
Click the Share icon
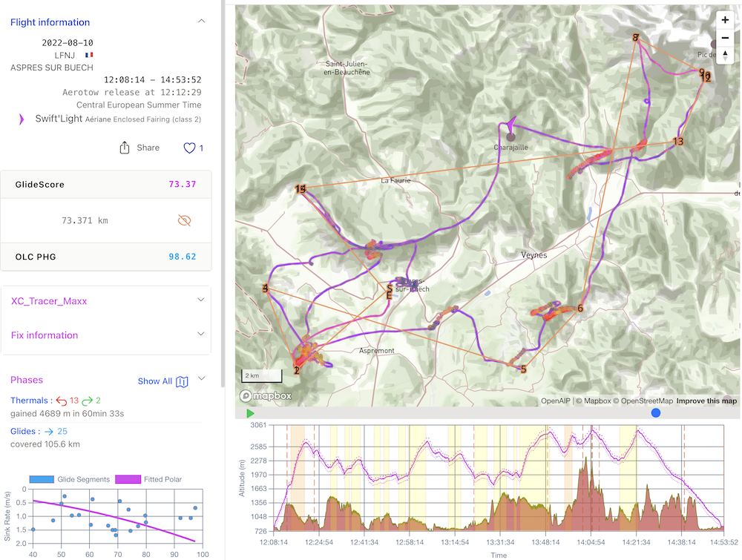(x=125, y=148)
